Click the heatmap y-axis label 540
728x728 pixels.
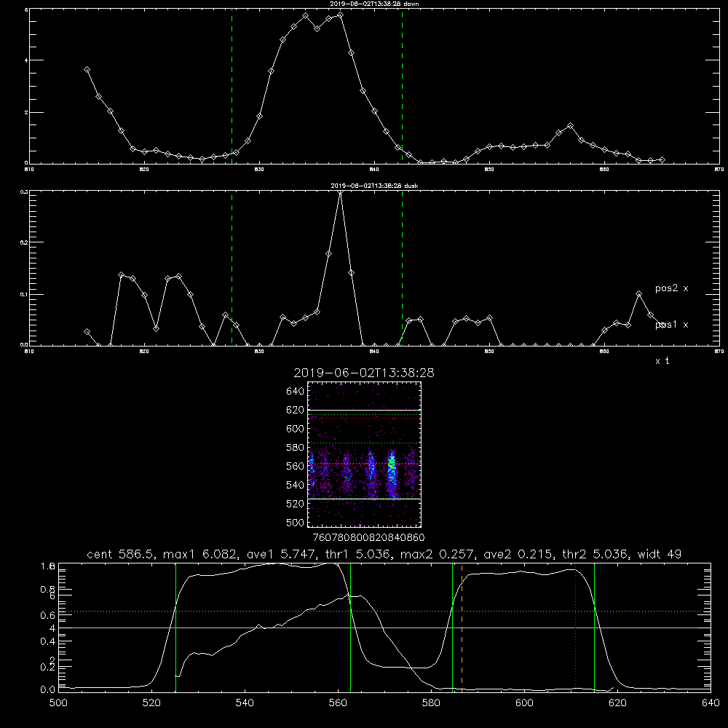(x=296, y=485)
